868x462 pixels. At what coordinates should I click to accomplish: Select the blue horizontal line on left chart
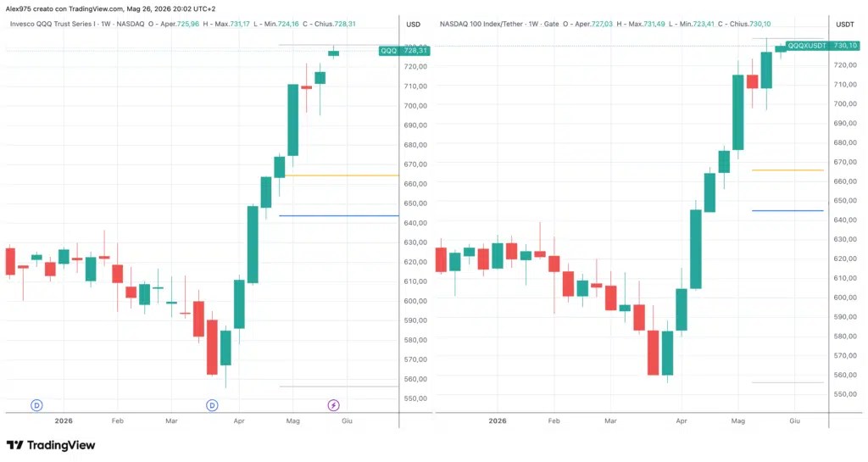(x=339, y=216)
